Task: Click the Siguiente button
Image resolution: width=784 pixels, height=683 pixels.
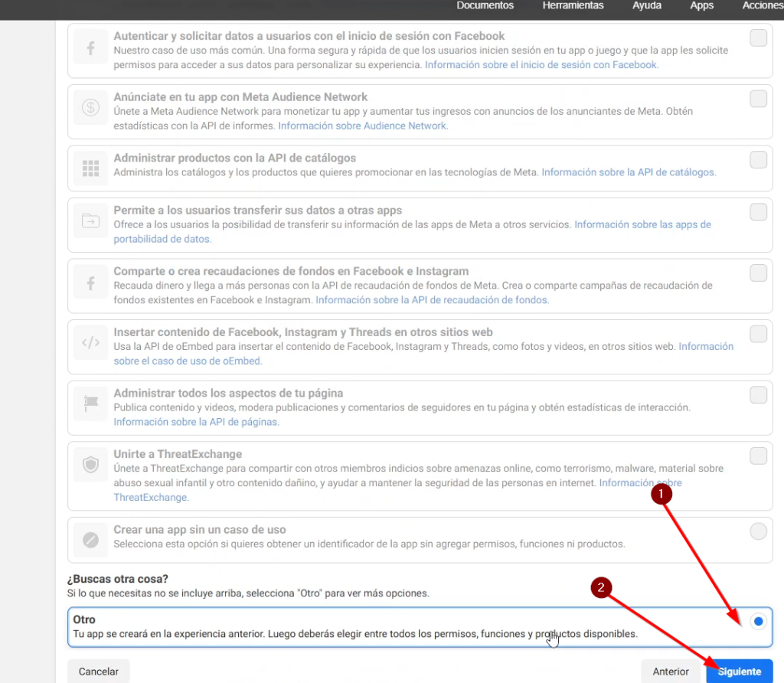Action: [x=740, y=672]
